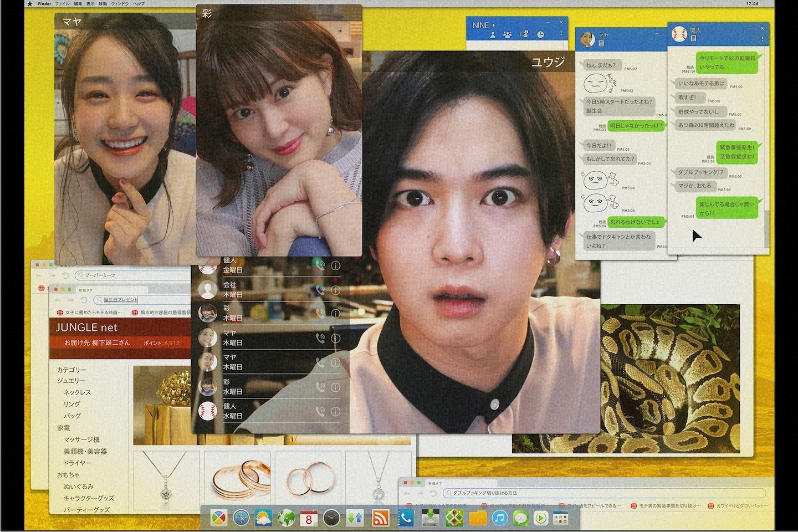Show info for 会社 木曜日 call entry

(x=335, y=290)
